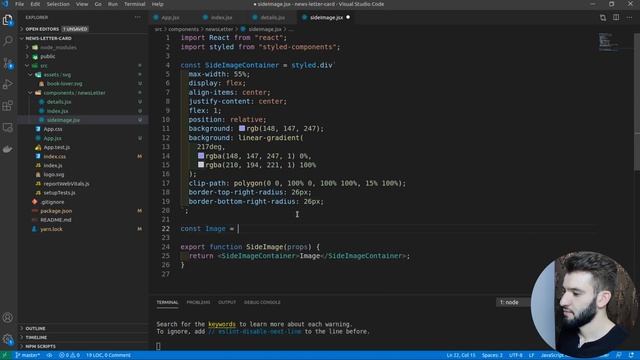Click the rgba(210, 194, 221, 1) color swatch

click(x=201, y=164)
